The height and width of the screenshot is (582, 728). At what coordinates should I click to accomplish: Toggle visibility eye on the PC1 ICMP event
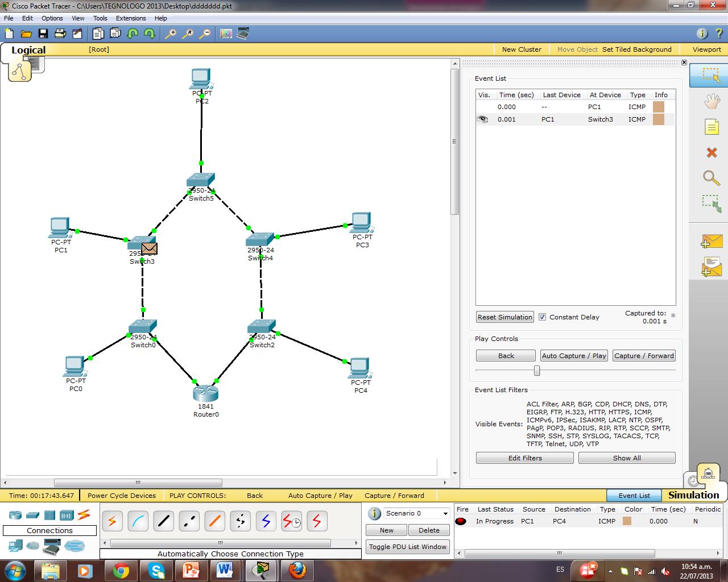pyautogui.click(x=483, y=119)
